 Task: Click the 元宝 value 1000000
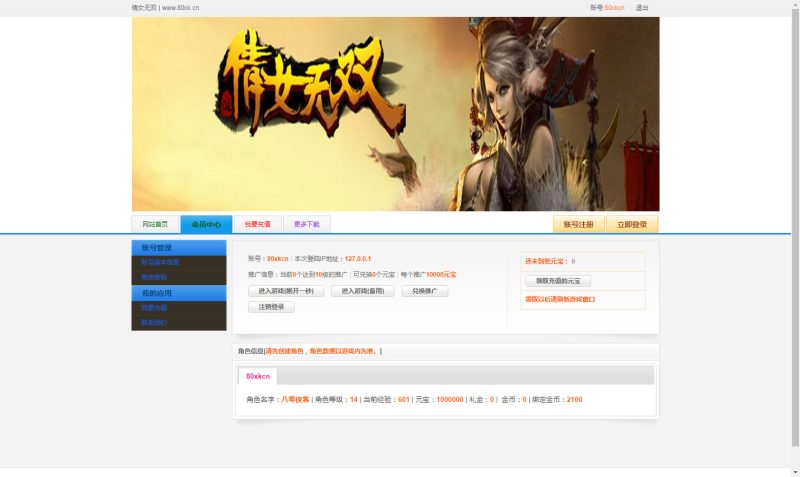click(450, 399)
